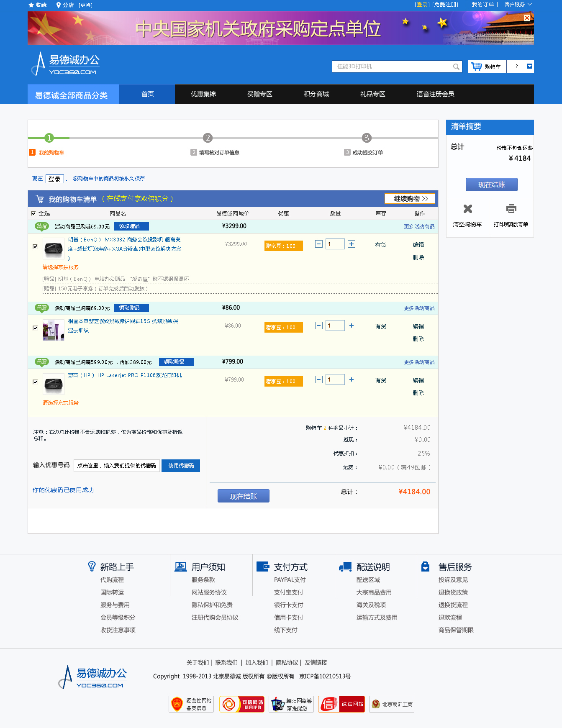Open 礼品专区 menu item
This screenshot has height=728, width=562.
[373, 94]
